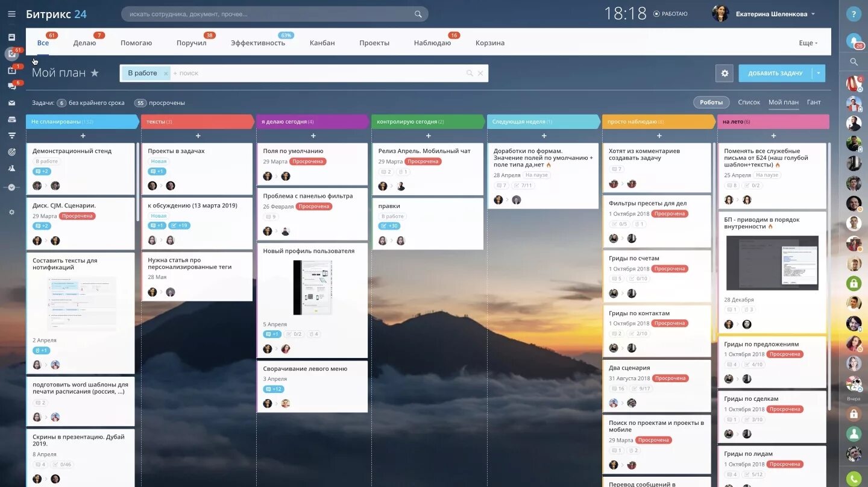The height and width of the screenshot is (487, 868).
Task: Toggle the Роботы view switch
Action: coord(711,102)
